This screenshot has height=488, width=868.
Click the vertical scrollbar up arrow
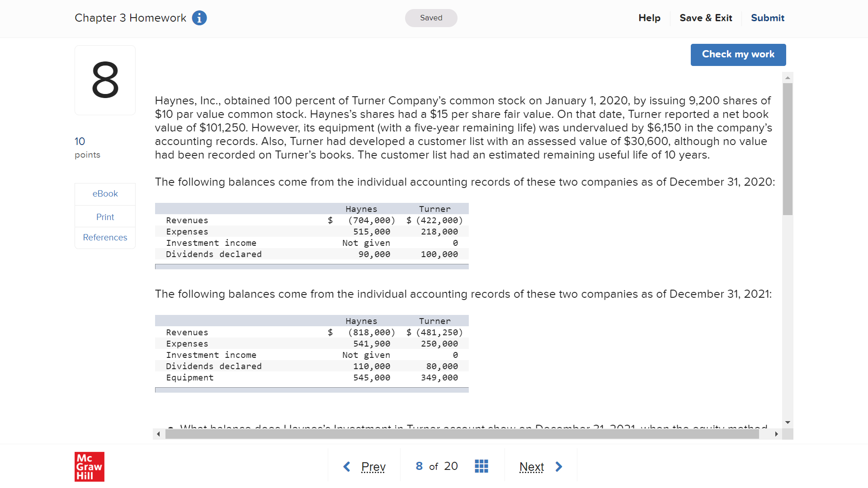pyautogui.click(x=788, y=78)
